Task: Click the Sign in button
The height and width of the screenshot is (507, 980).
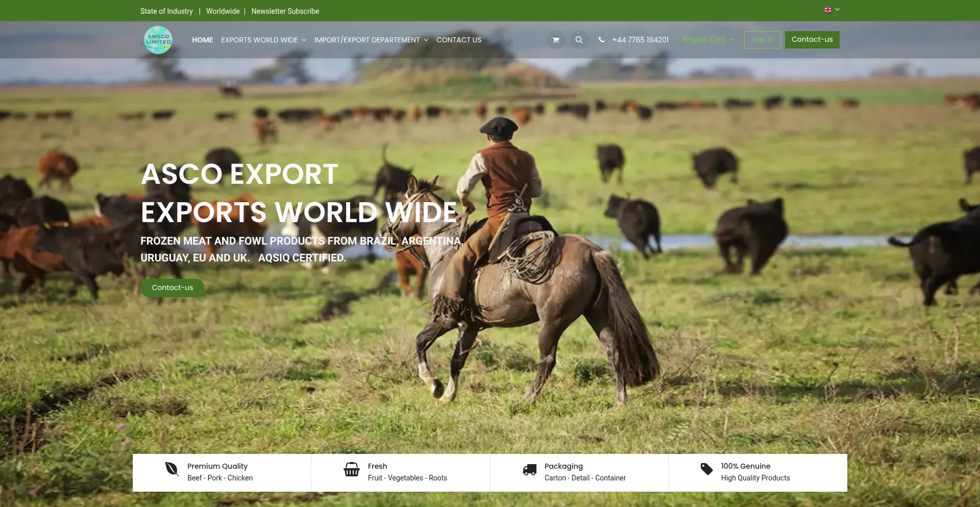Action: (x=762, y=40)
